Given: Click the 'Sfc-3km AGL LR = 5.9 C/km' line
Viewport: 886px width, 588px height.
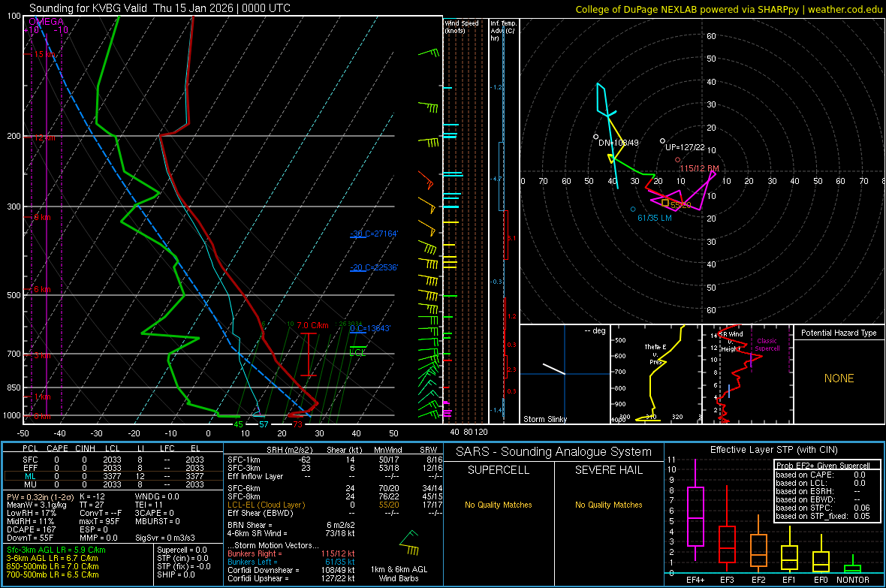Looking at the screenshot, I should (x=56, y=550).
